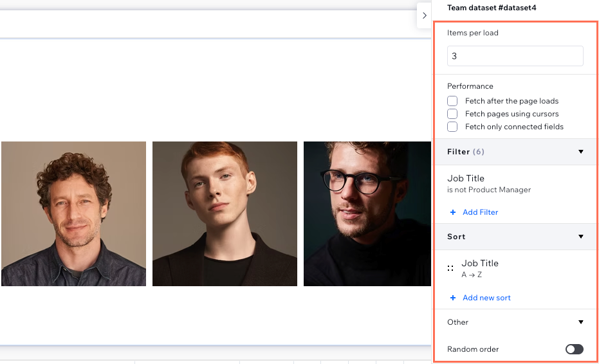The width and height of the screenshot is (599, 364).
Task: Expand the Other section arrow
Action: point(580,322)
